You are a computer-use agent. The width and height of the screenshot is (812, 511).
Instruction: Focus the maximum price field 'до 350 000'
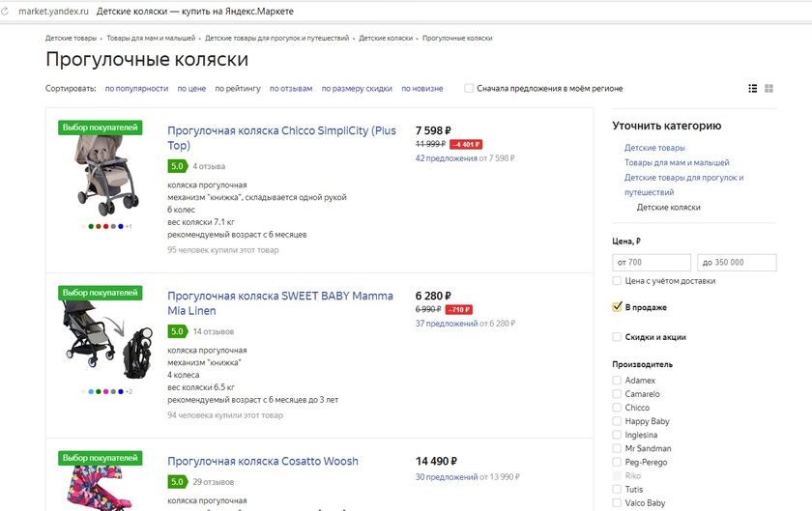[x=737, y=263]
